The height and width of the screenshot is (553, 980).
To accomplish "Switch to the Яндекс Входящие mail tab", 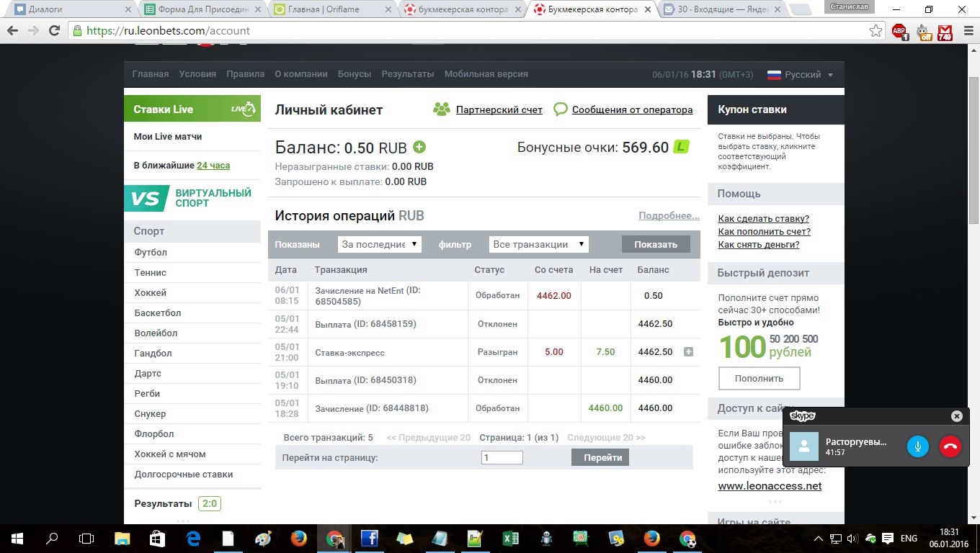I will (721, 10).
